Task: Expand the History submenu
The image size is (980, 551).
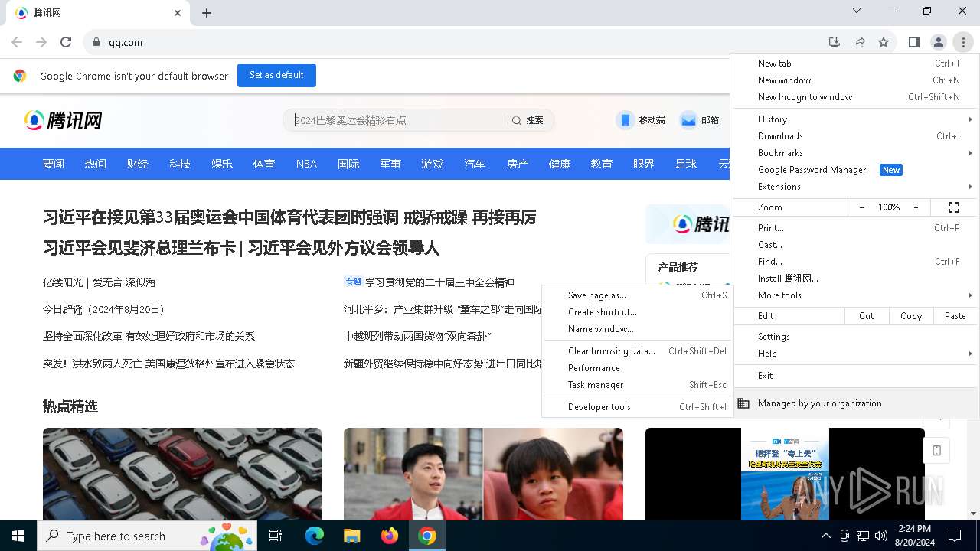Action: click(855, 119)
